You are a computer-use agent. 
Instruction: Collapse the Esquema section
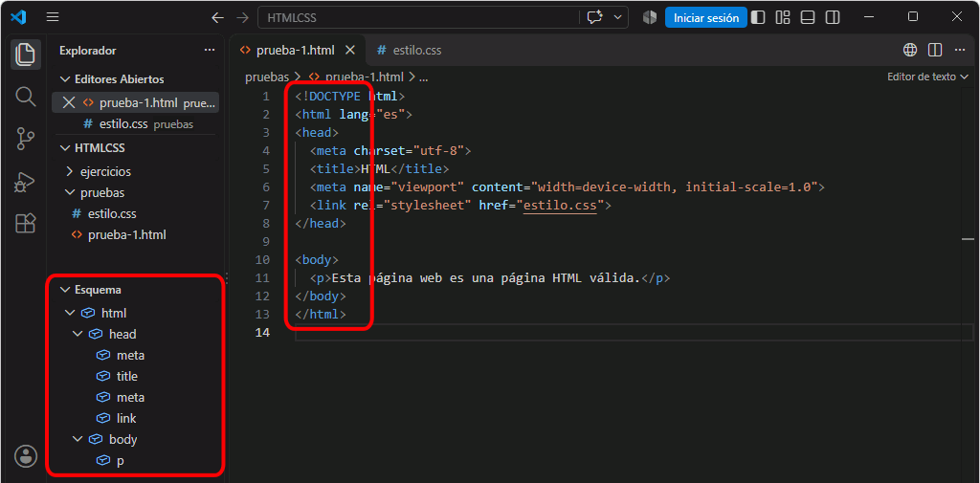click(65, 290)
